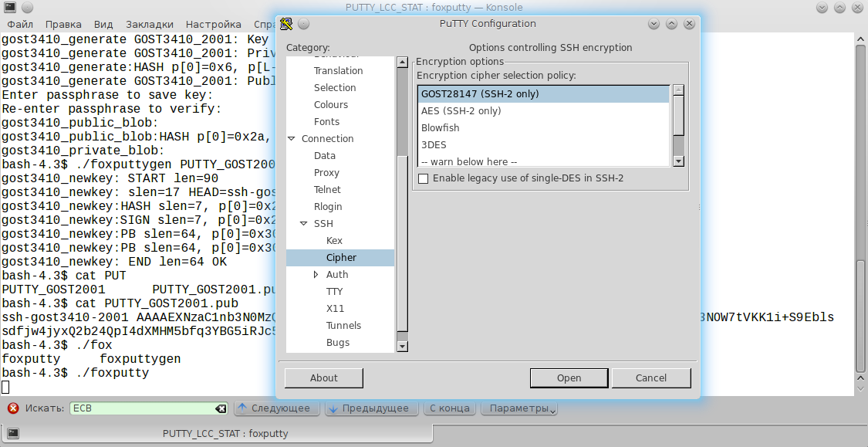Image resolution: width=868 pixels, height=447 pixels.
Task: Collapse the Connection category in the tree
Action: click(x=292, y=139)
